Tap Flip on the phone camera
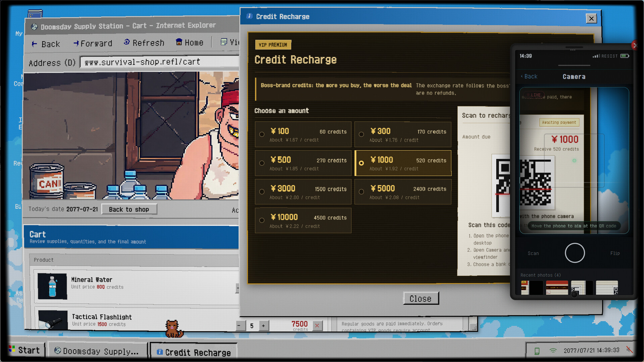The height and width of the screenshot is (362, 644). coord(615,253)
